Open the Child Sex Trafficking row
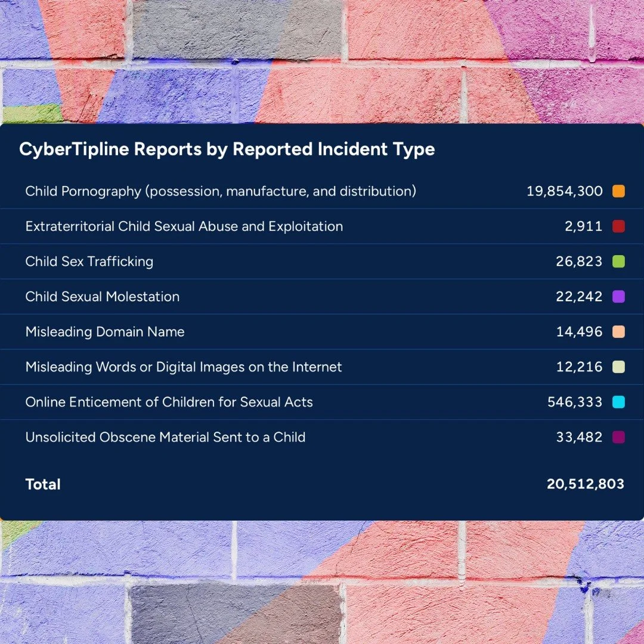The height and width of the screenshot is (644, 644). click(x=89, y=261)
